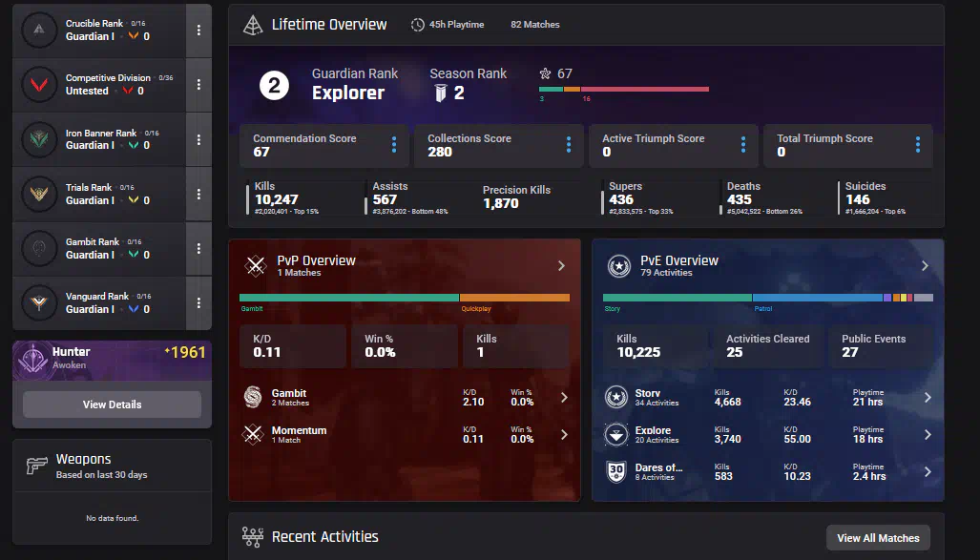This screenshot has height=560, width=980.
Task: Click the Explore activity icon
Action: [616, 434]
